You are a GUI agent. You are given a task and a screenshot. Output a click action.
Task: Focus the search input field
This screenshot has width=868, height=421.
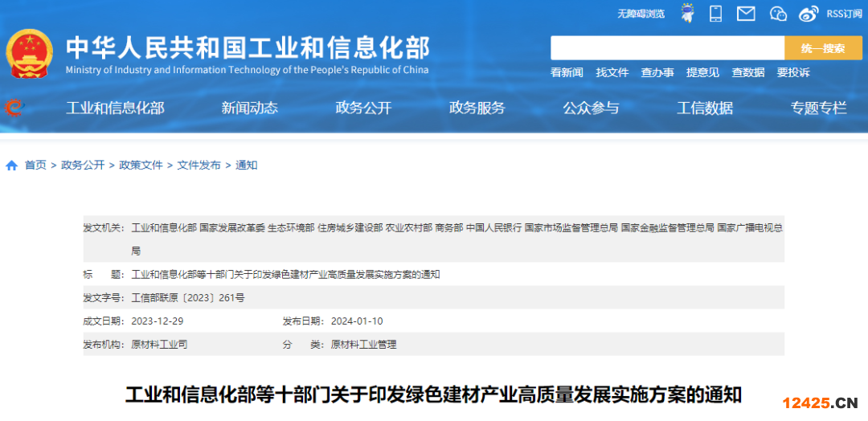[x=667, y=48]
